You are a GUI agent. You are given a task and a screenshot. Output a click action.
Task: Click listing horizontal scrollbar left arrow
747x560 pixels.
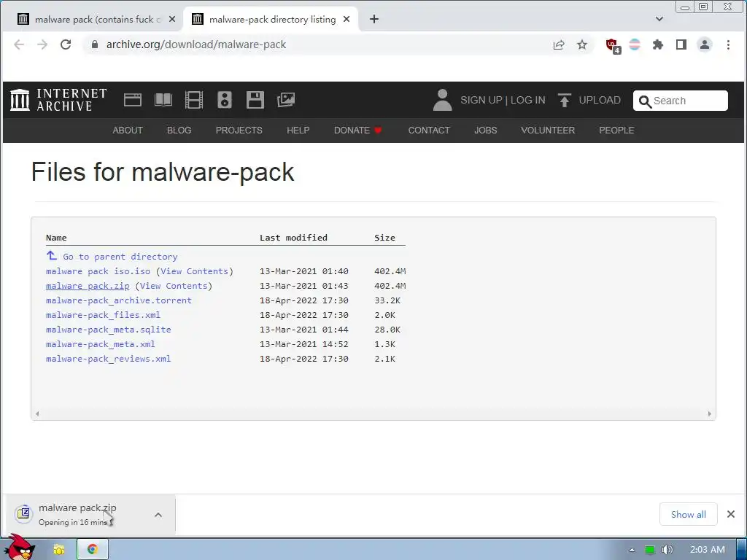click(37, 414)
